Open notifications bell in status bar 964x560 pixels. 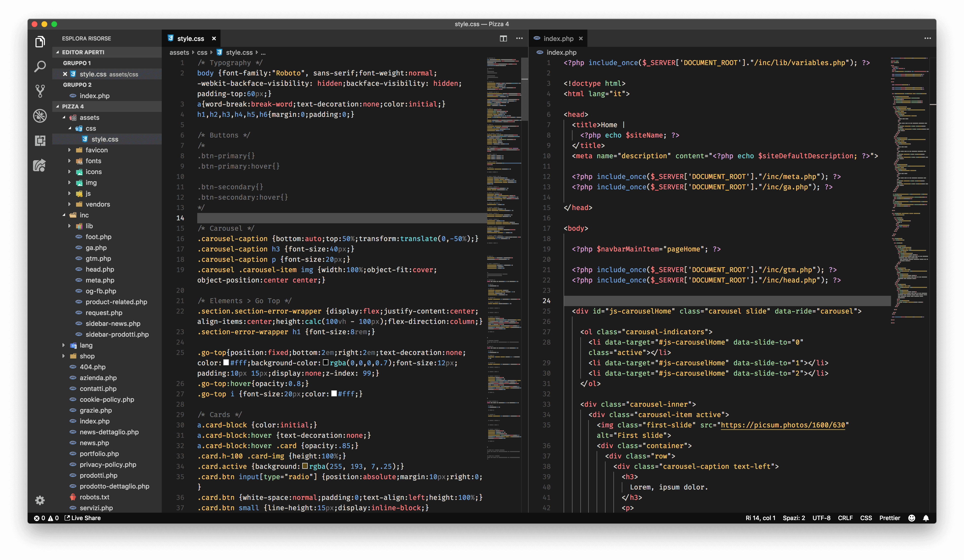point(926,518)
